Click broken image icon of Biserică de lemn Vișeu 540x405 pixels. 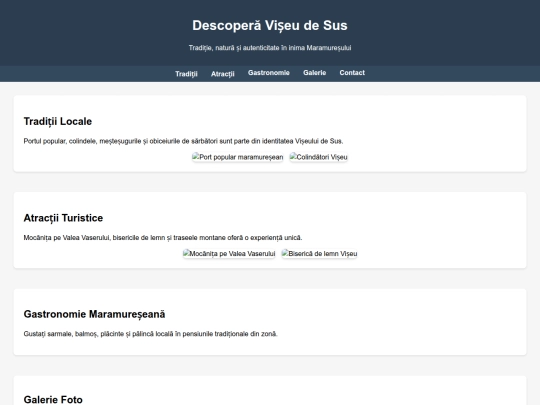point(285,253)
